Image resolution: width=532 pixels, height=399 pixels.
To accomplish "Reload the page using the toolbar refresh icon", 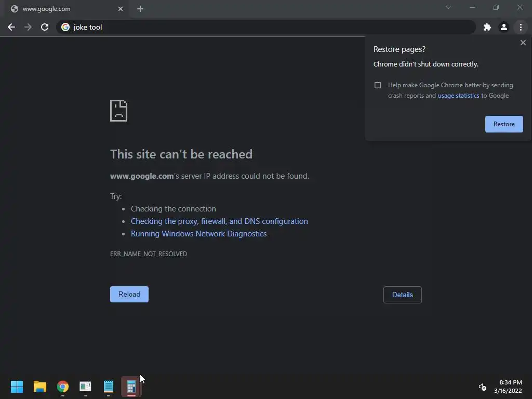I will 45,27.
